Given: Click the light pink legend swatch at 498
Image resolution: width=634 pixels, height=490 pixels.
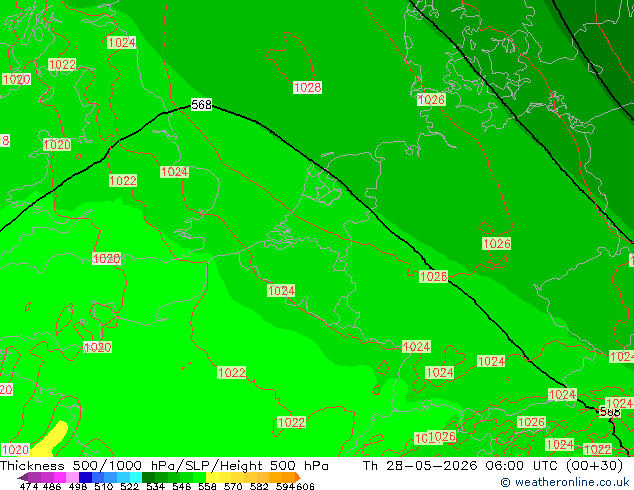Looking at the screenshot, I should [72, 477].
